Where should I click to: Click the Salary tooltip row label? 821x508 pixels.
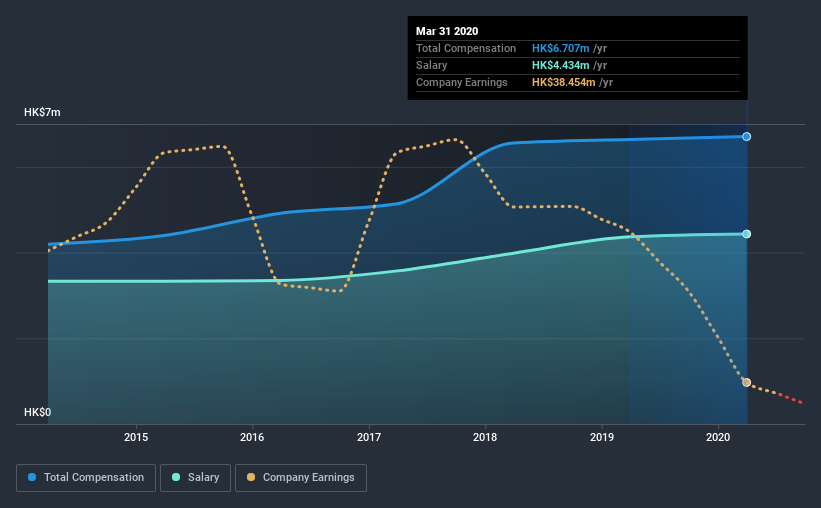pyautogui.click(x=431, y=65)
